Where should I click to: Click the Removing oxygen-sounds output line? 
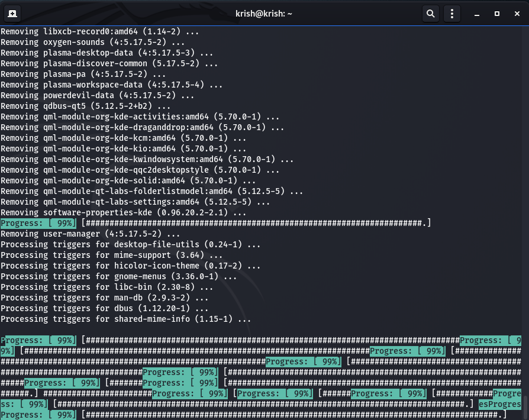pos(93,43)
